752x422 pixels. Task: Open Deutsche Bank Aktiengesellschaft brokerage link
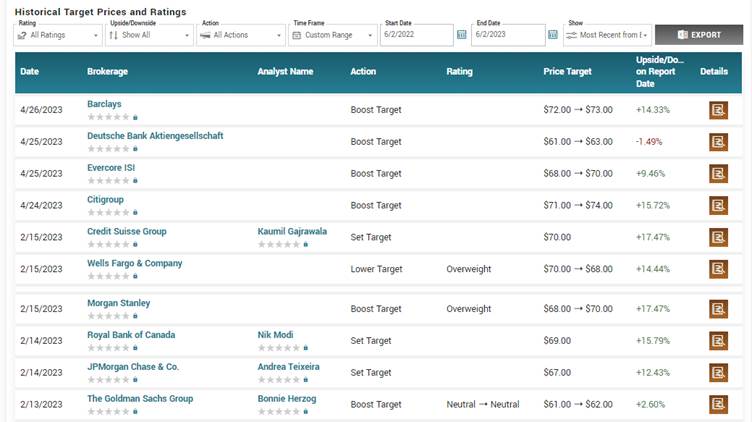tap(155, 136)
